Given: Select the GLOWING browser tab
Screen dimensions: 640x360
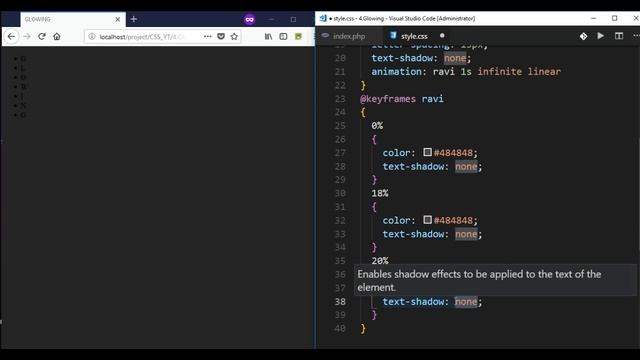Looking at the screenshot, I should tap(73, 19).
